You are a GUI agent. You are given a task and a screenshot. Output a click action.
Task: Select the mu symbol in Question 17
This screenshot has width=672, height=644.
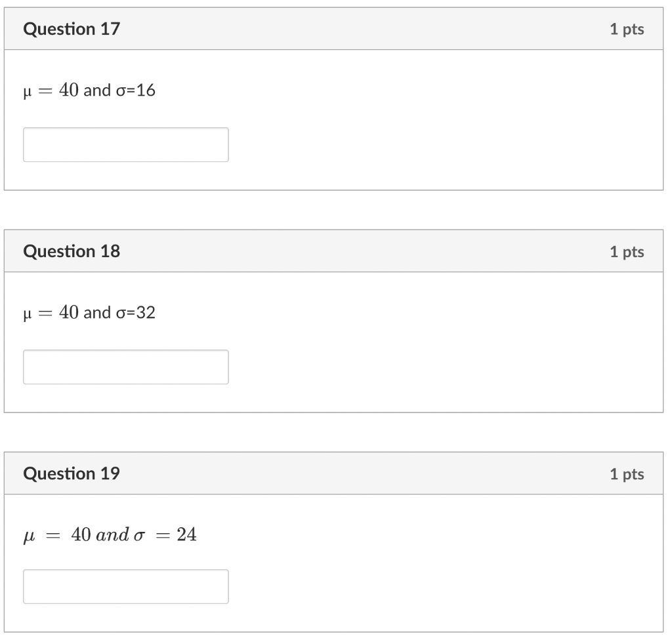click(27, 90)
